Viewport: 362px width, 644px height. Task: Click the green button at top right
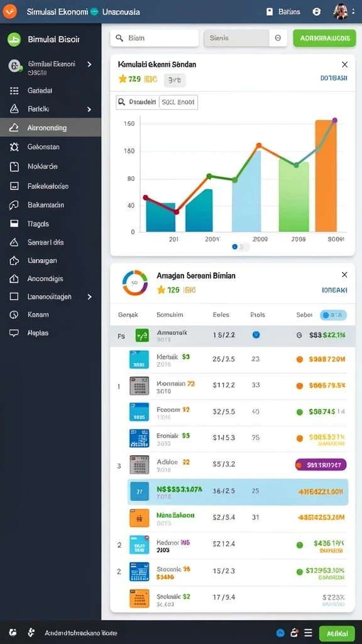(x=324, y=38)
